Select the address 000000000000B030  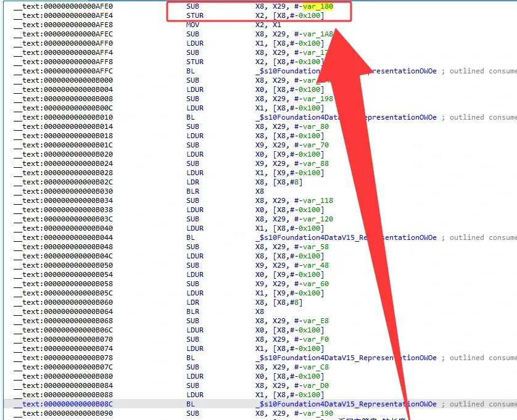(78, 191)
